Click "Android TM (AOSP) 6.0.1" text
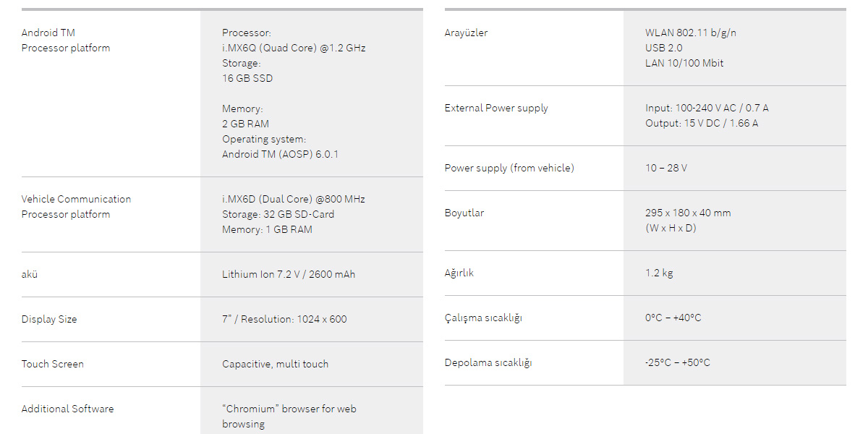Viewport: 868px width, 434px height. (280, 154)
